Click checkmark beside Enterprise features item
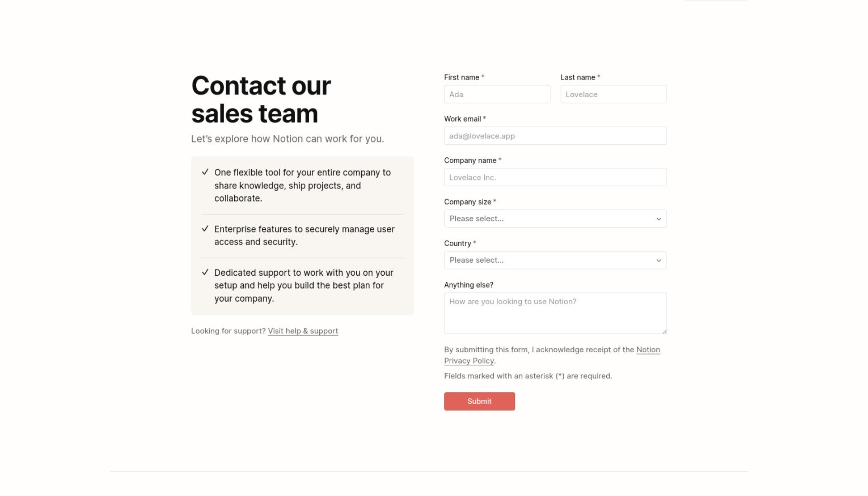Viewport: 868px width, 496px height. tap(205, 228)
